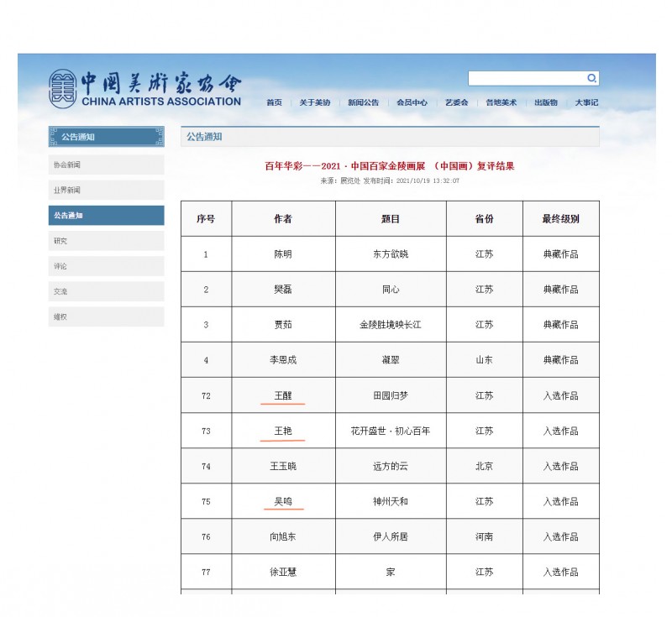Navigate to 各地美术 section
This screenshot has width=672, height=617.
(501, 102)
